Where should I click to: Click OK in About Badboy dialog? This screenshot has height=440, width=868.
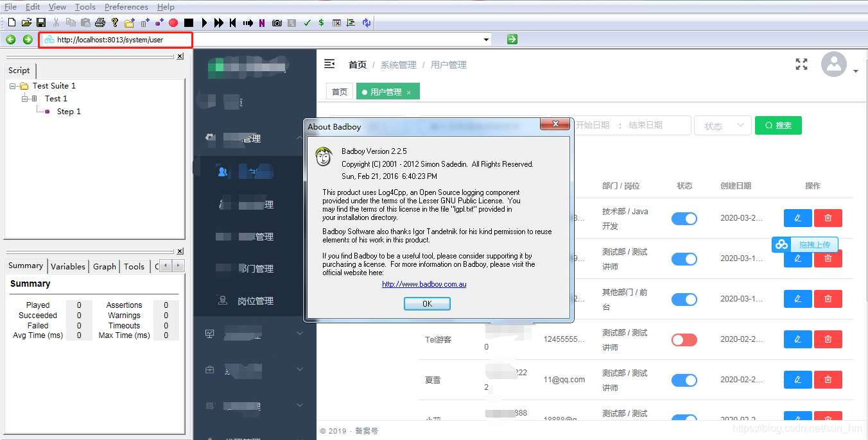click(427, 304)
